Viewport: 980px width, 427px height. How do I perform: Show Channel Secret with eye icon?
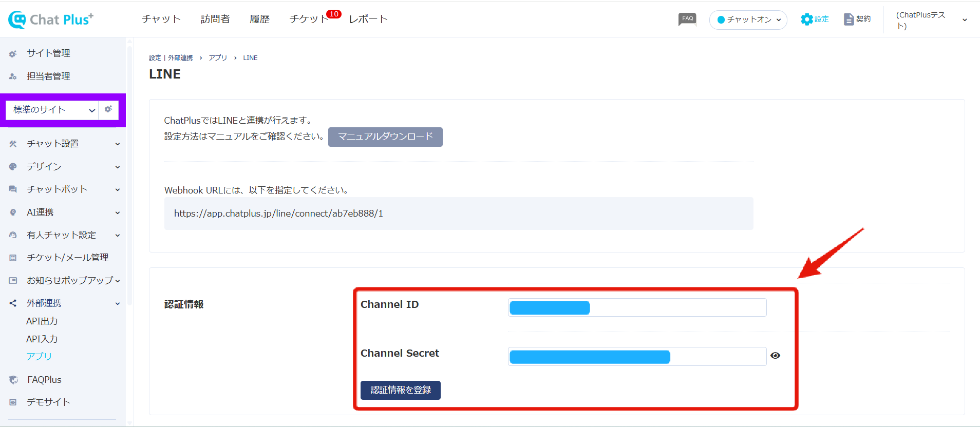pyautogui.click(x=776, y=356)
